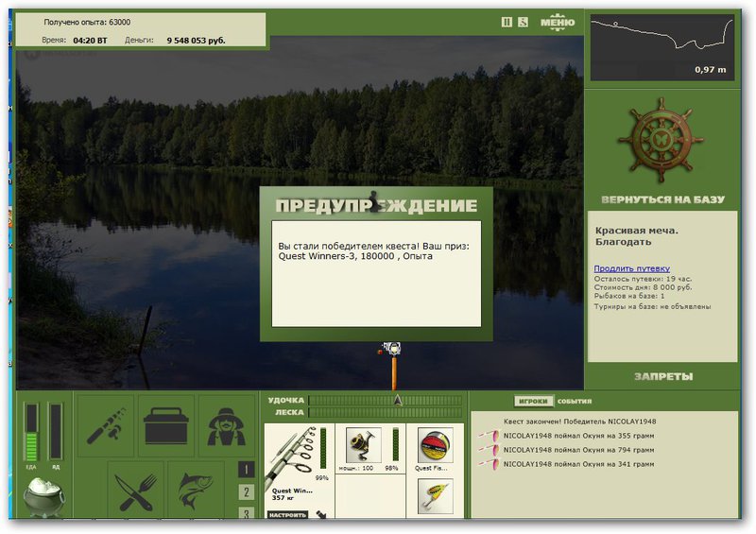
Task: Switch to the ИГРОКИ tab
Action: [533, 401]
